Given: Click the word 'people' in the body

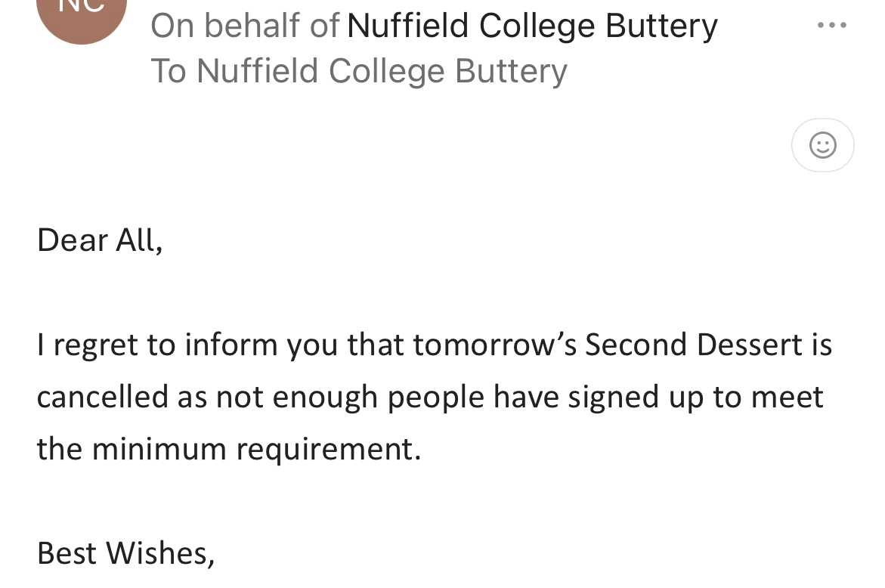Looking at the screenshot, I should (435, 397).
